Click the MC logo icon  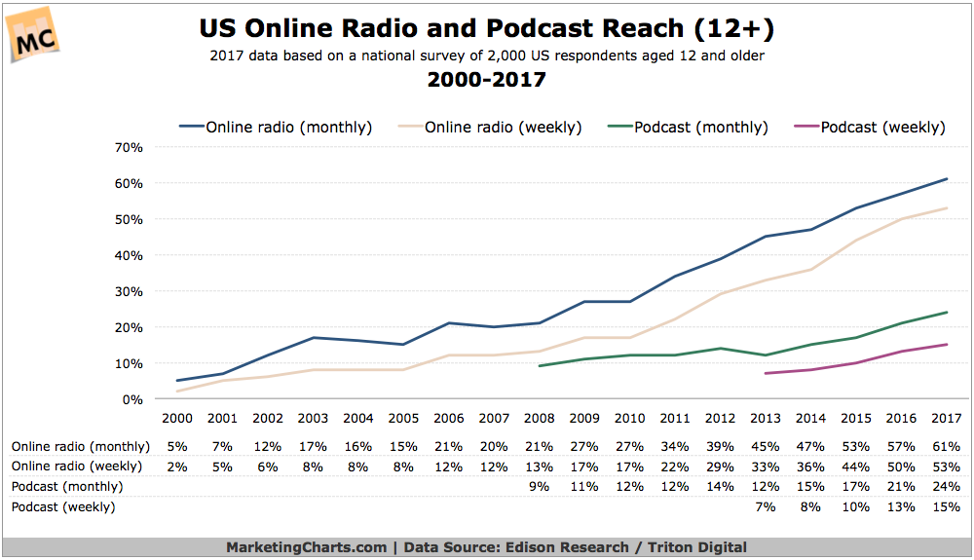pyautogui.click(x=34, y=35)
